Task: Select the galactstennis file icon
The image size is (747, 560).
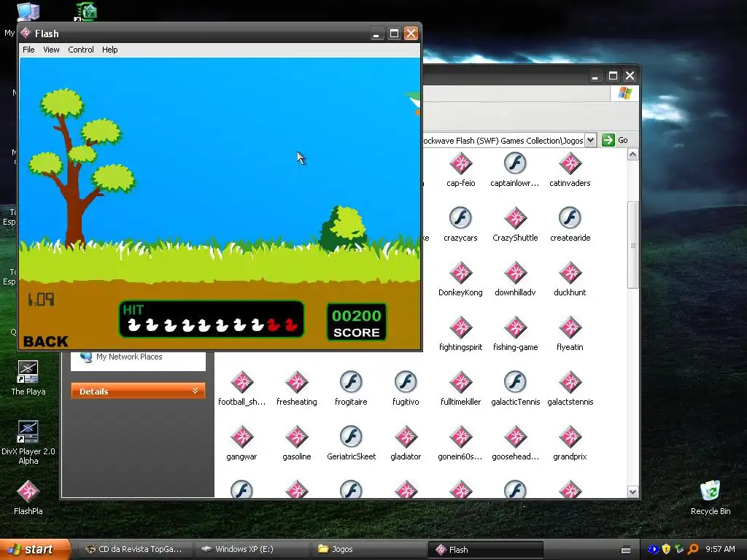Action: [570, 382]
